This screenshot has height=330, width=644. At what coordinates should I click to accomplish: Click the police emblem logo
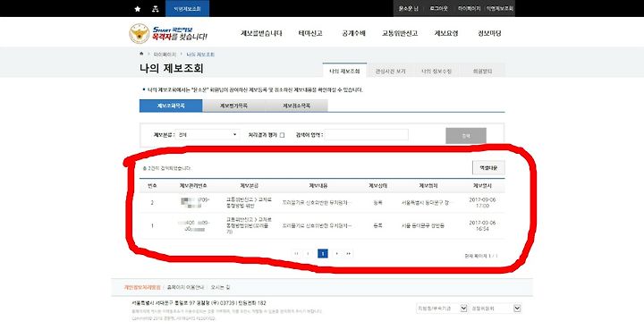pyautogui.click(x=140, y=34)
